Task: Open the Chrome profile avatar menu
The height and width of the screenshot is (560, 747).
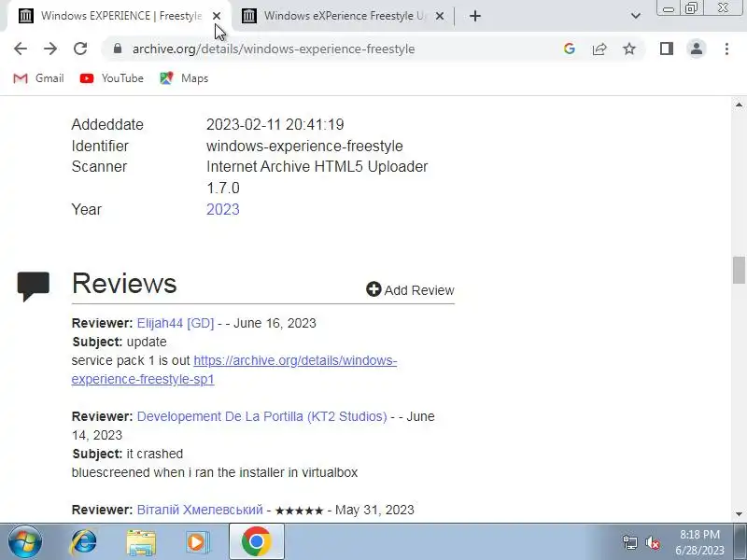Action: click(x=696, y=49)
